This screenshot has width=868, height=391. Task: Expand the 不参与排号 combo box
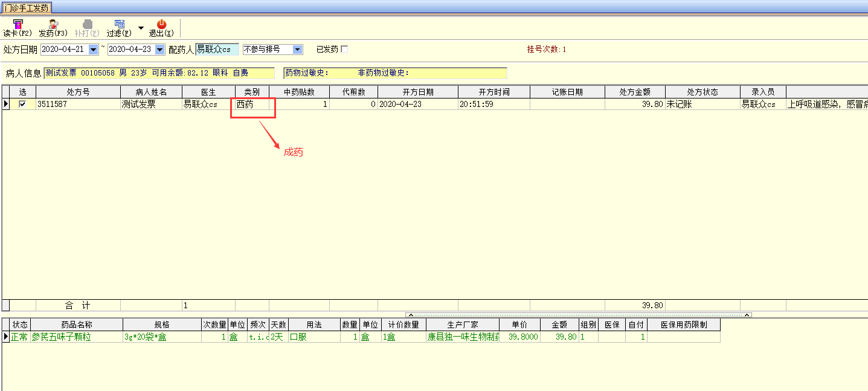click(297, 50)
